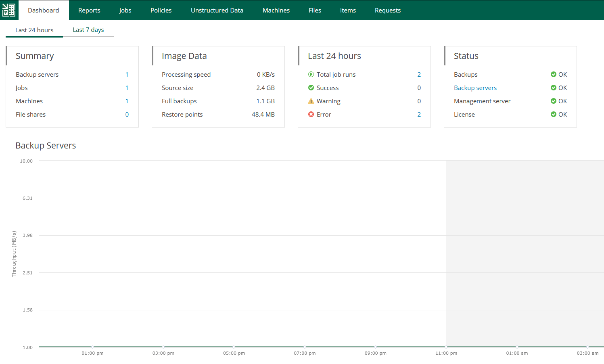
Task: Click the File shares count link
Action: tap(127, 114)
